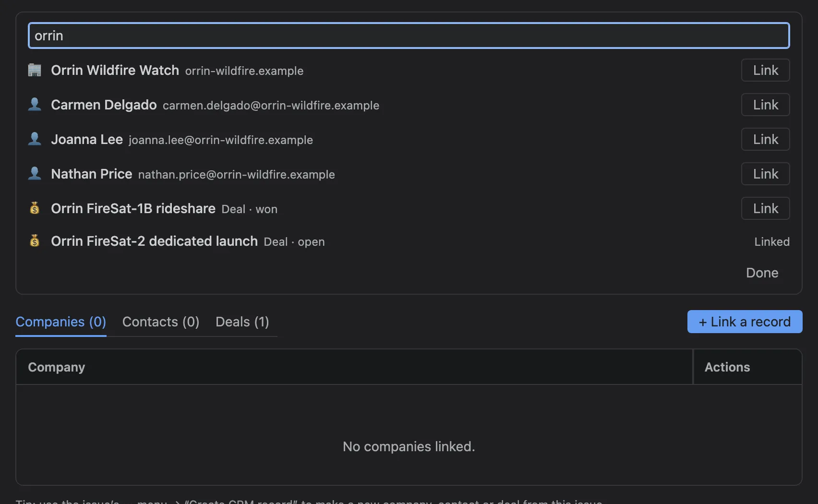The height and width of the screenshot is (504, 818).
Task: Switch to the Companies (0) tab
Action: 61,322
